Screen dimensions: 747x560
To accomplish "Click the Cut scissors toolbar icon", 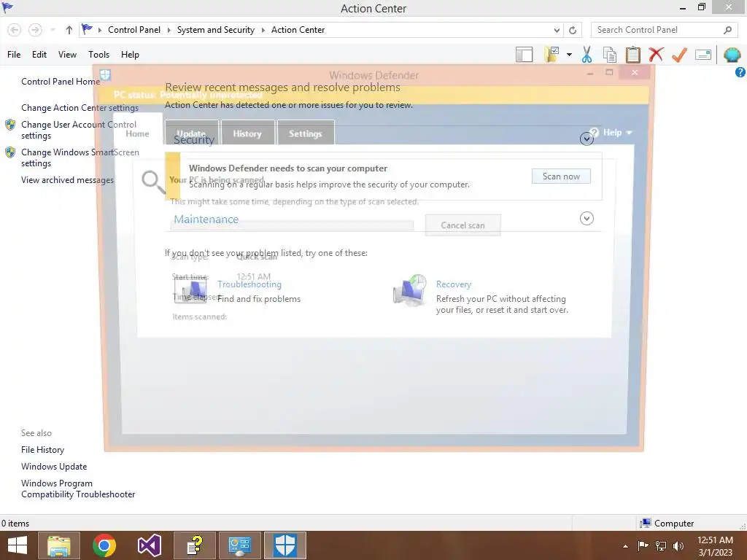I will pyautogui.click(x=587, y=55).
